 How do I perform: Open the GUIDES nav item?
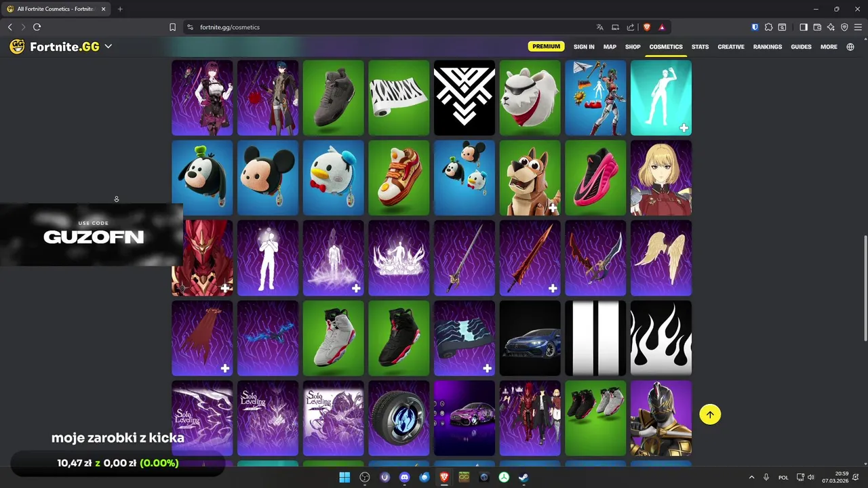click(801, 47)
